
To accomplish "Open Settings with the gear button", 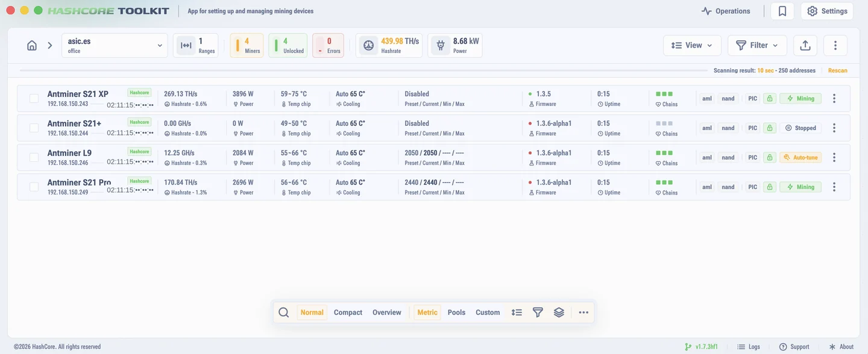I will coord(827,11).
